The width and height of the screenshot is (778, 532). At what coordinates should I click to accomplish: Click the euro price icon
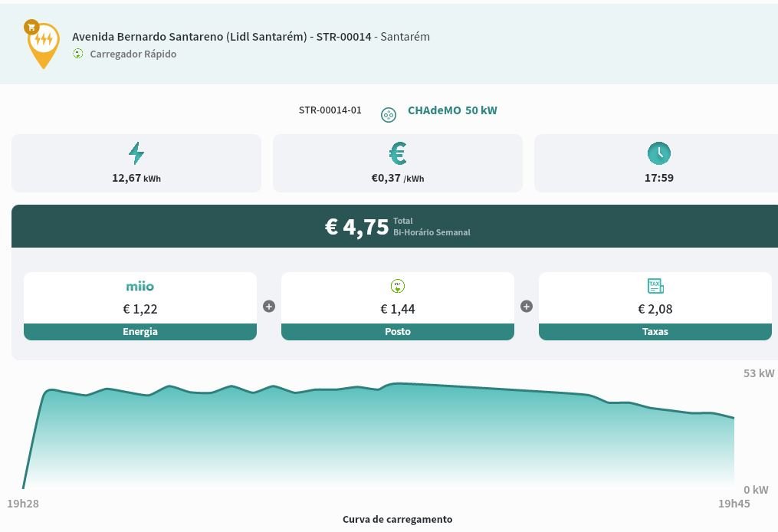397,154
